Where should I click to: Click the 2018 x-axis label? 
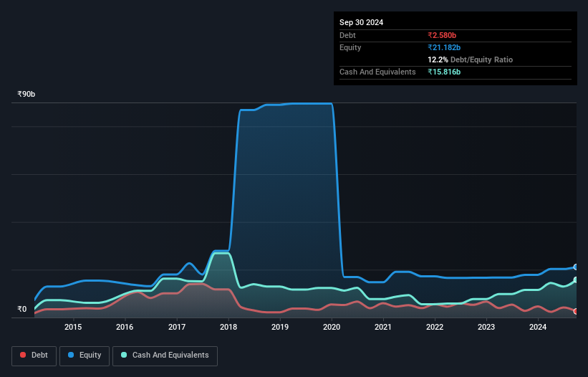(x=228, y=327)
